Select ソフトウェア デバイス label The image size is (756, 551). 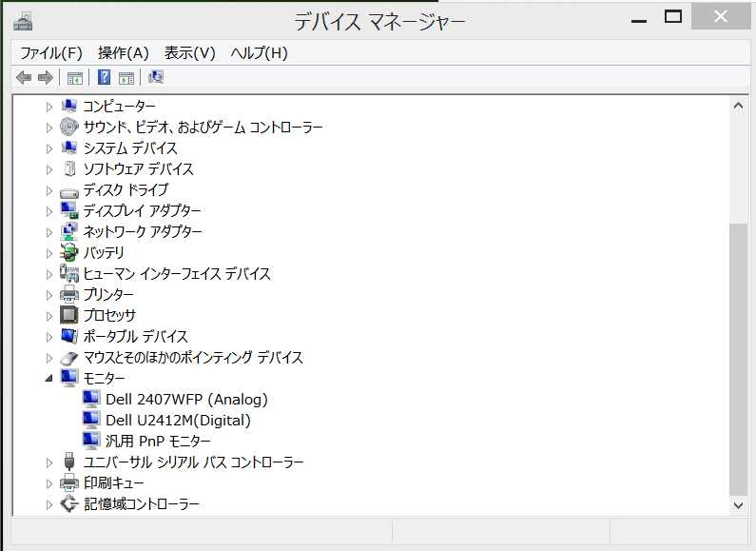point(139,168)
